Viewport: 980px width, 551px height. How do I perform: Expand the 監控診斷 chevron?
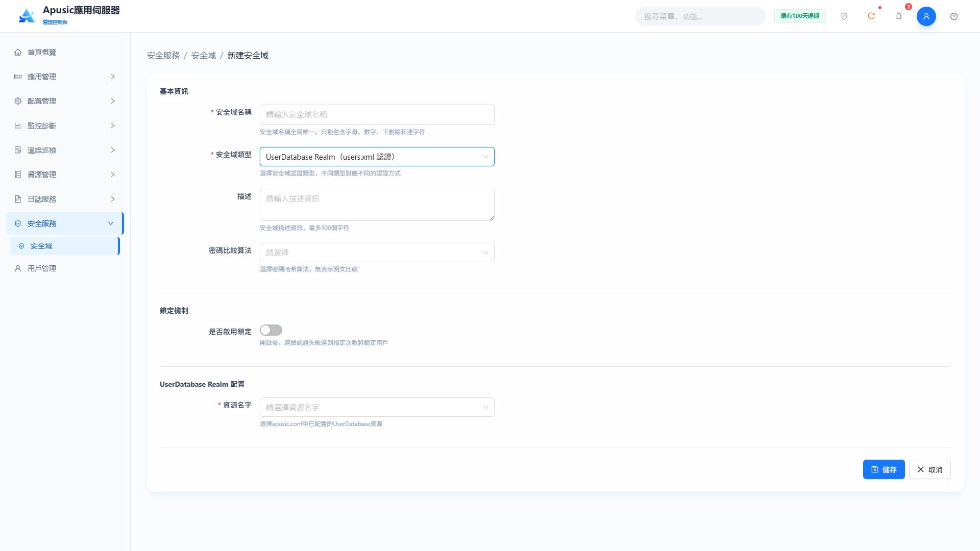click(113, 126)
